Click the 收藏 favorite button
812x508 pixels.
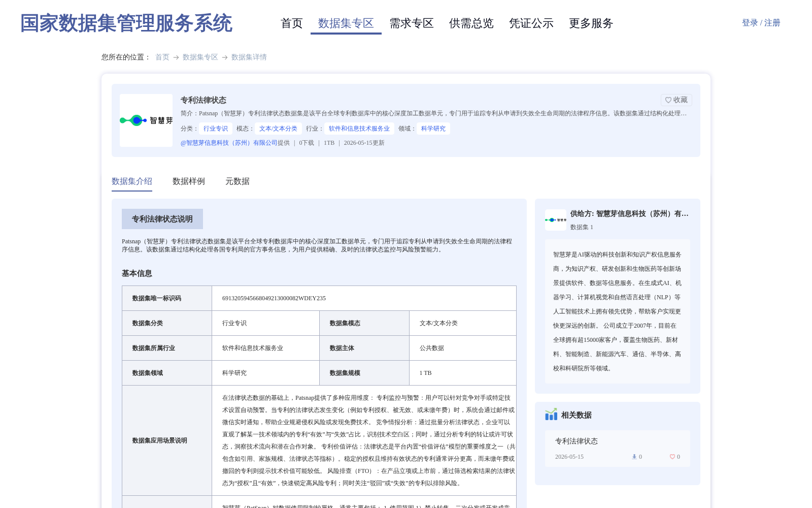pos(676,100)
